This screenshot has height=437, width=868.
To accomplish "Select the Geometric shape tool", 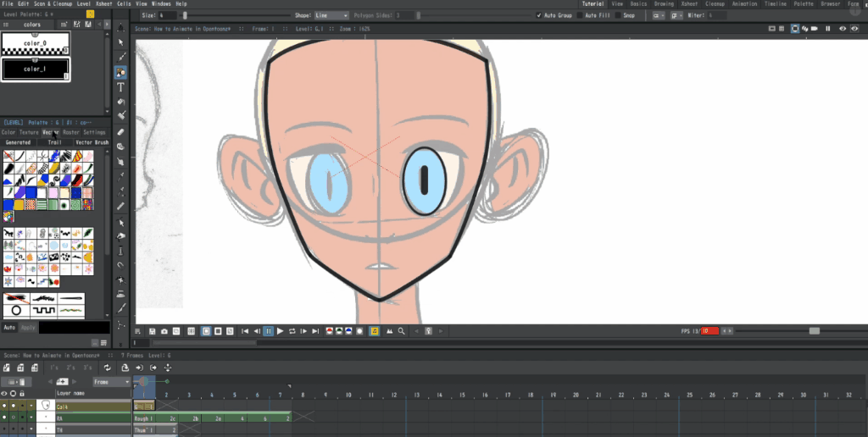I will (120, 72).
